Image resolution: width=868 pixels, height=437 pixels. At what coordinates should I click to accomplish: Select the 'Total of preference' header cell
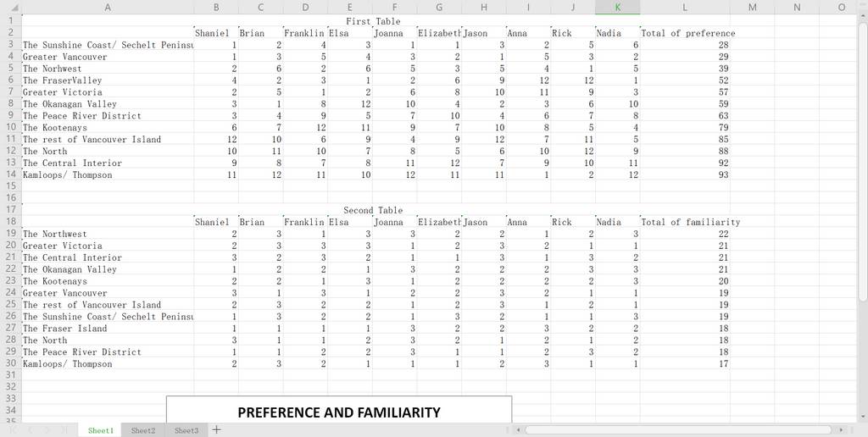click(x=685, y=33)
